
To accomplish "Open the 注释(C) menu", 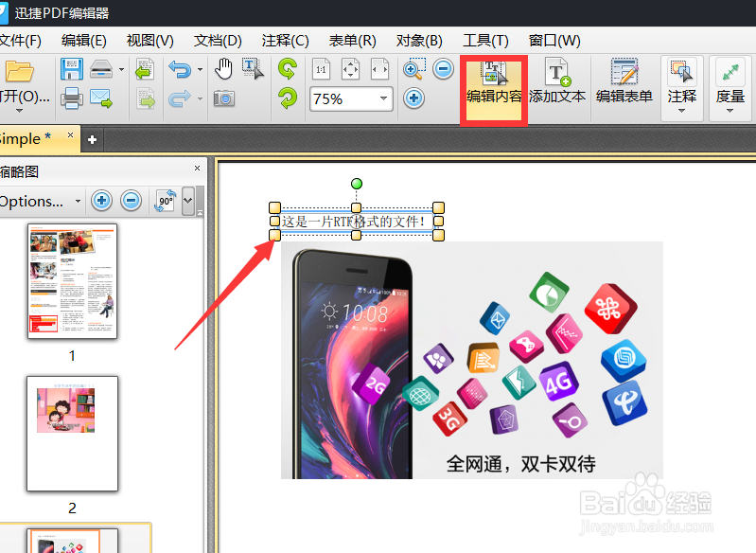I will tap(285, 41).
